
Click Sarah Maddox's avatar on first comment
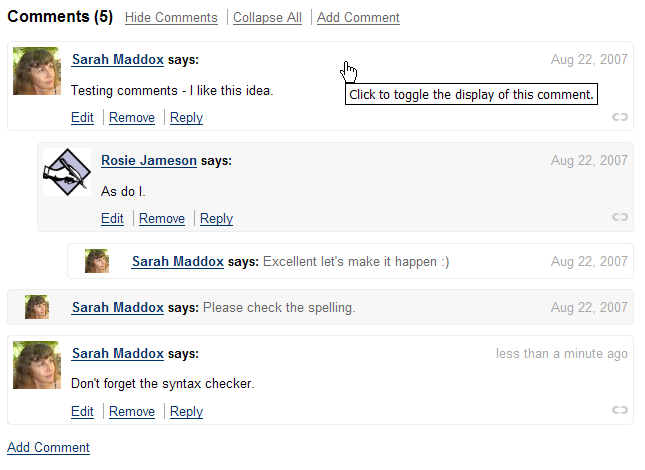37,72
